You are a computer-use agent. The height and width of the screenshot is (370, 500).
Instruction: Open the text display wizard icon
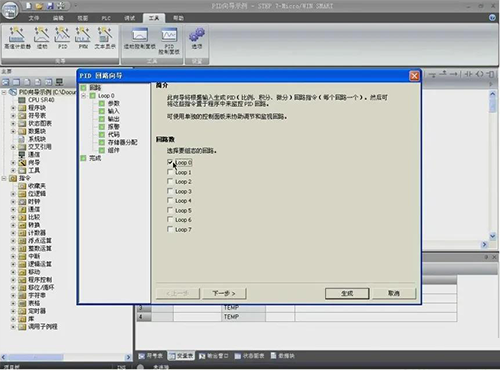[105, 38]
